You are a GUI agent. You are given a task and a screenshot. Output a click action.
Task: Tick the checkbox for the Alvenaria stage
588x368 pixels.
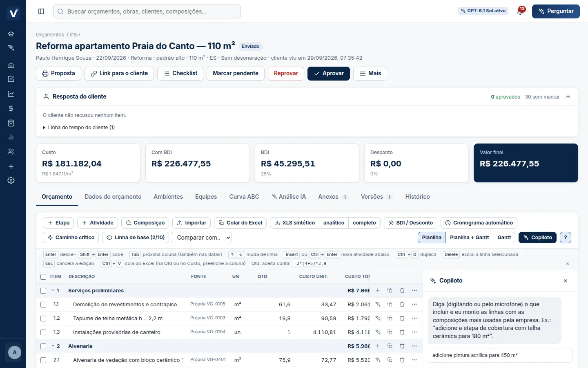(x=43, y=346)
